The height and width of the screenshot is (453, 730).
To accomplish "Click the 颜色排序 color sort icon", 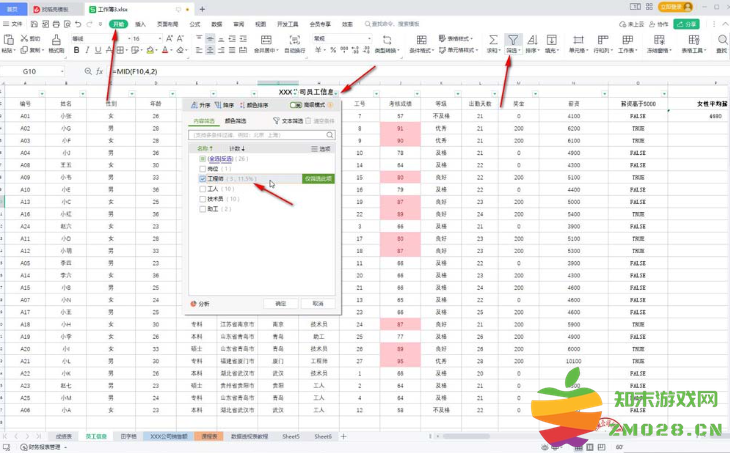I will click(x=244, y=104).
